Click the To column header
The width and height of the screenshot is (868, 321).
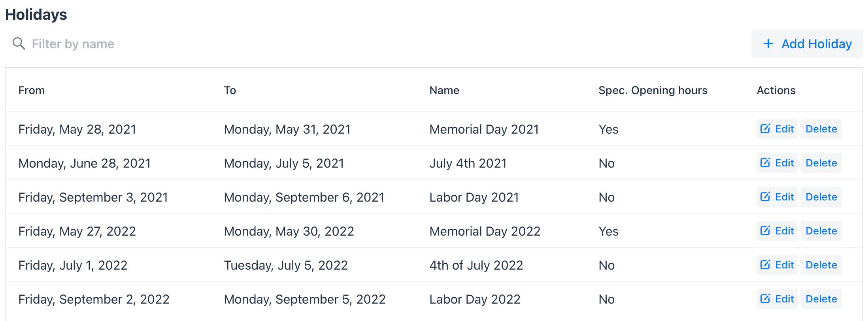[230, 90]
